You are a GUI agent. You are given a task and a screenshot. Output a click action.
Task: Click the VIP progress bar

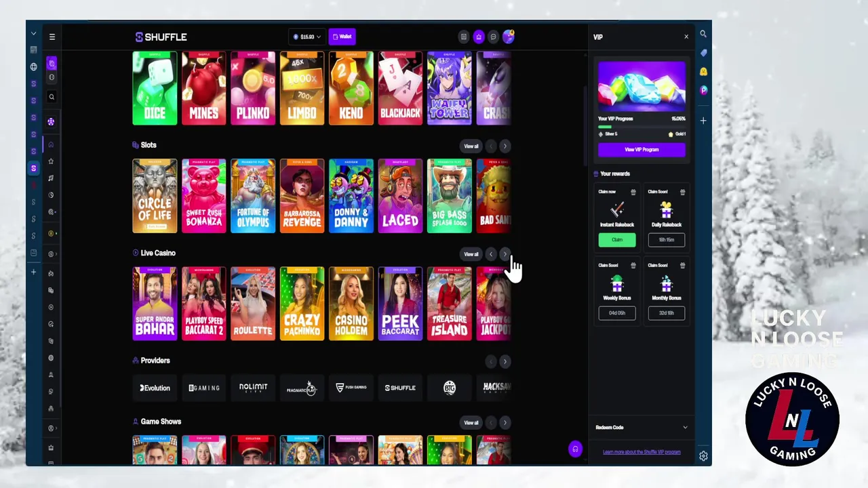(x=642, y=127)
